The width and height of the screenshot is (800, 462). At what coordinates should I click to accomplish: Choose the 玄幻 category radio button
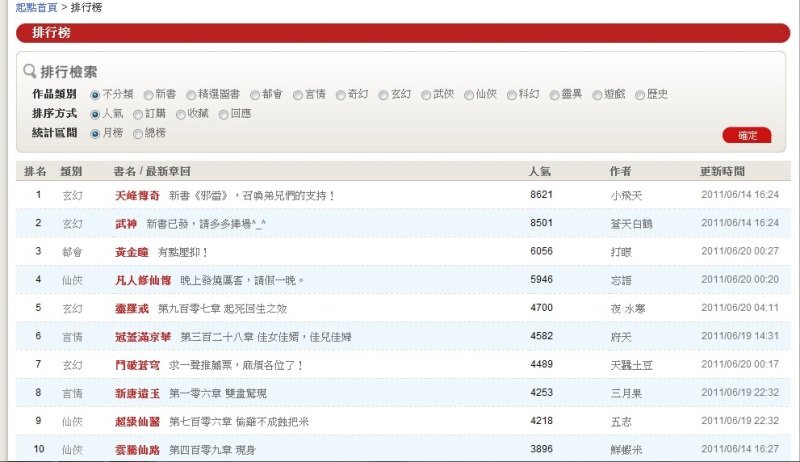click(x=384, y=95)
